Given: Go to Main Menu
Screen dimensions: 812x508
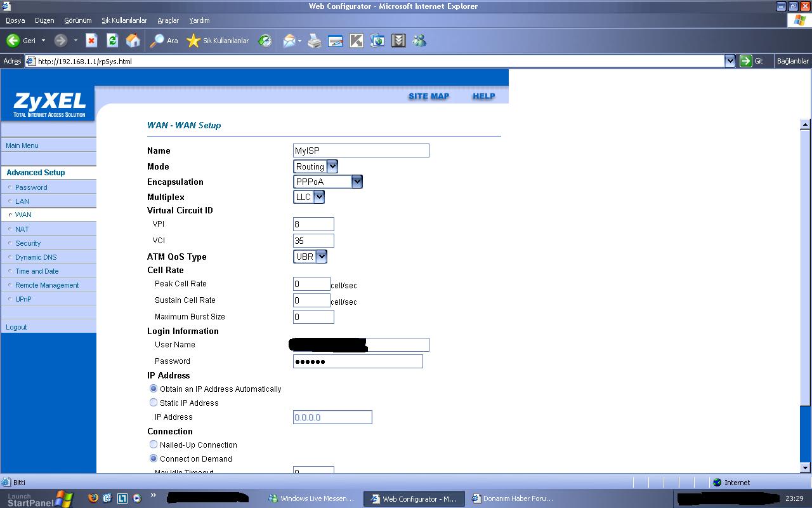Looking at the screenshot, I should coord(22,145).
